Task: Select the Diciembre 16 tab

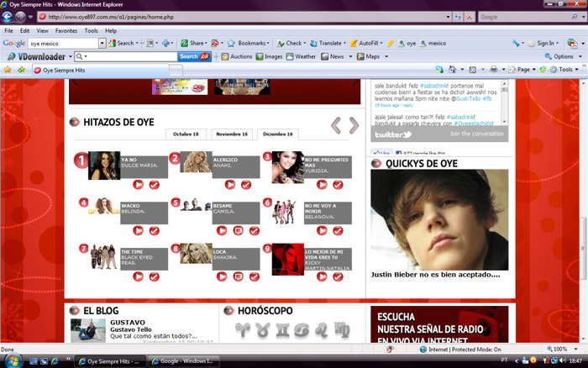Action: (278, 134)
